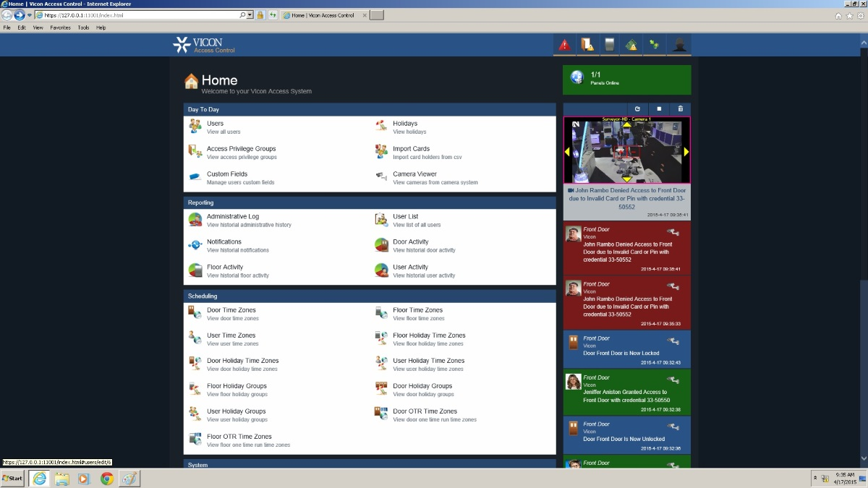The image size is (868, 488).
Task: Open the recent pages dropdown arrow
Action: pos(30,15)
